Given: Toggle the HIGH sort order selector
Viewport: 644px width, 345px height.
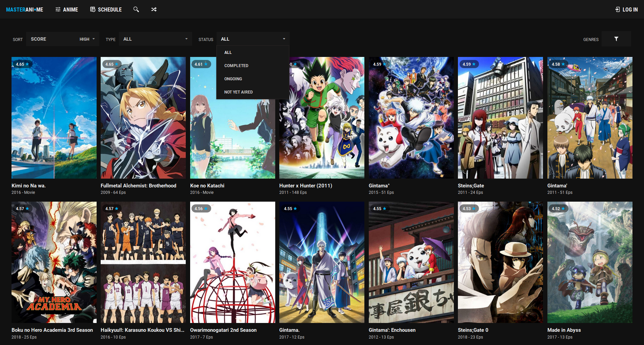Looking at the screenshot, I should pos(87,39).
